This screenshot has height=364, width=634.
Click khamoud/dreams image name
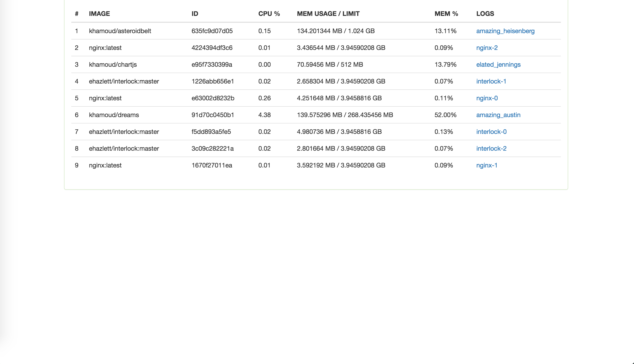tap(114, 115)
